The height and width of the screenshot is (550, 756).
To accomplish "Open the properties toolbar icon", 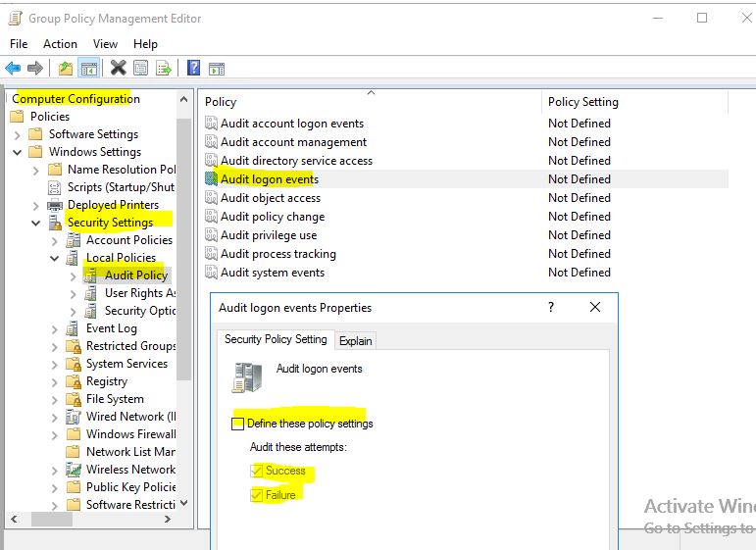I will (x=141, y=68).
